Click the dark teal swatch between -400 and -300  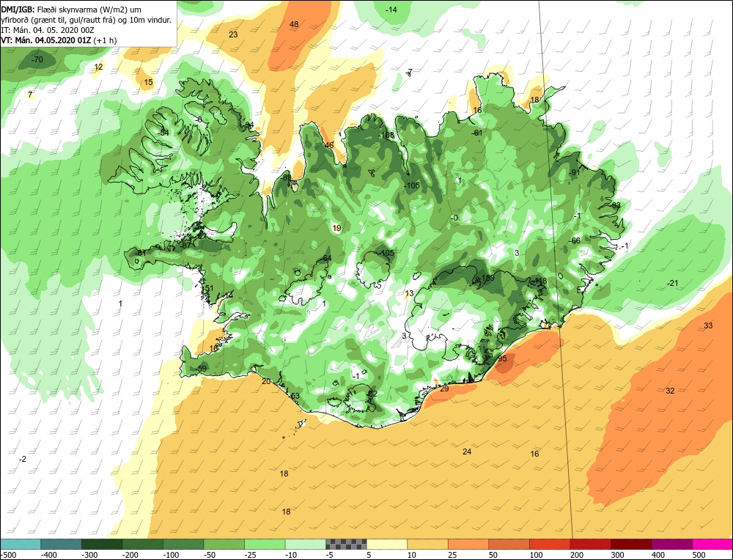(61, 544)
